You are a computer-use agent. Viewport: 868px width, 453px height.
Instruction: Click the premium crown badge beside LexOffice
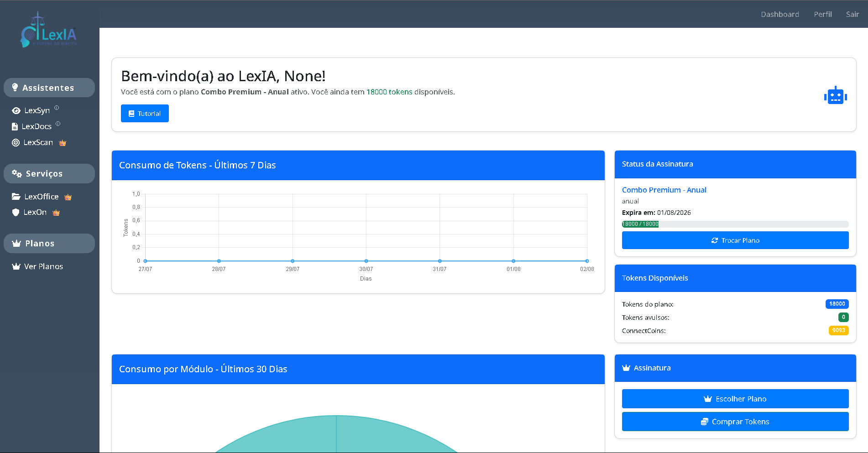point(68,197)
